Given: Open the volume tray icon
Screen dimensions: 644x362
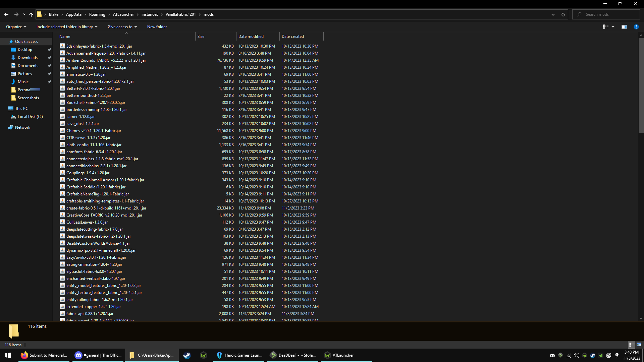Looking at the screenshot, I should pos(577,355).
